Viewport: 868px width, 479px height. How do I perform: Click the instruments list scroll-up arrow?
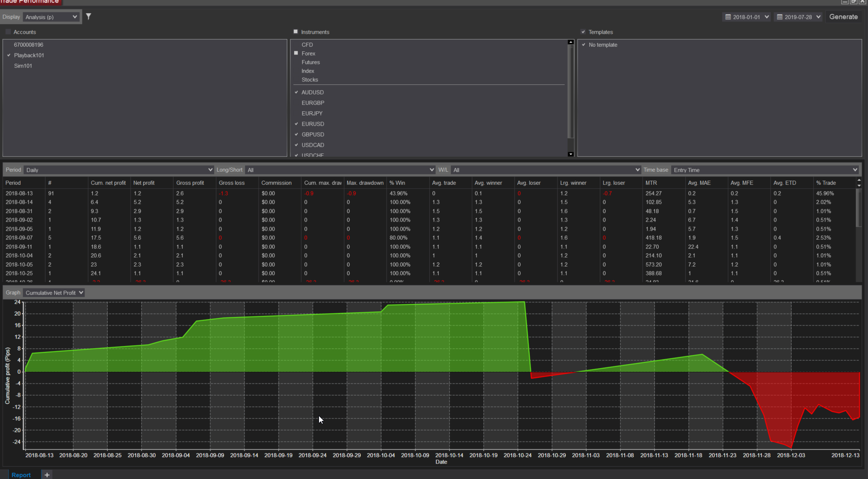571,42
